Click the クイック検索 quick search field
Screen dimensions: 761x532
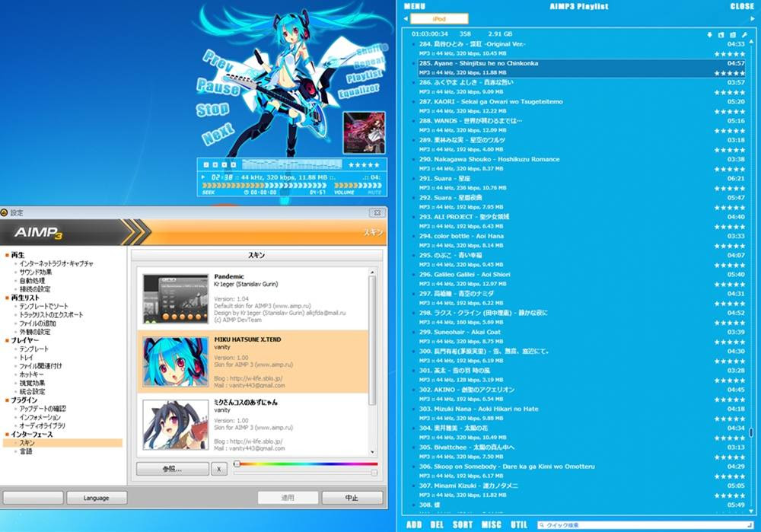(x=645, y=525)
